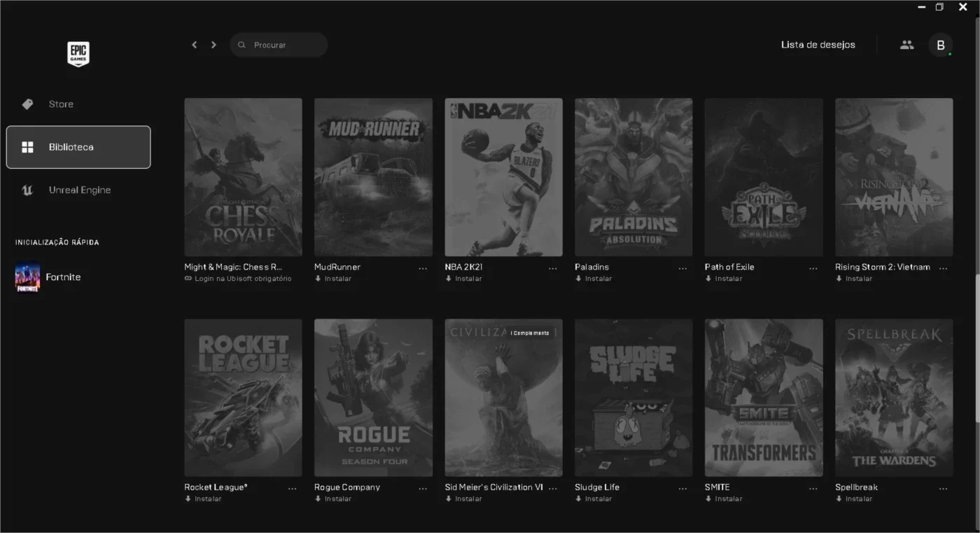Viewport: 980px width, 533px height.
Task: Open NBA 2K21 more options menu
Action: (x=553, y=268)
